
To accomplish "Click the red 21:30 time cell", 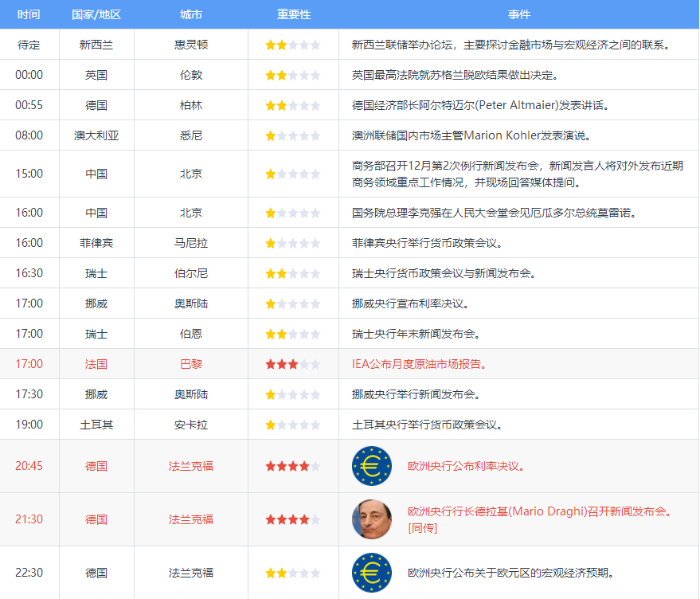I will (x=29, y=519).
